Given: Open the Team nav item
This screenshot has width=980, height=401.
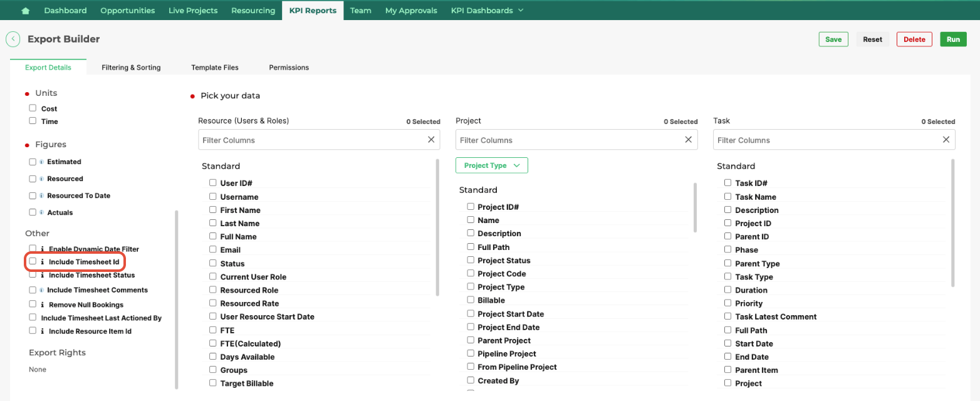Looking at the screenshot, I should pyautogui.click(x=361, y=11).
